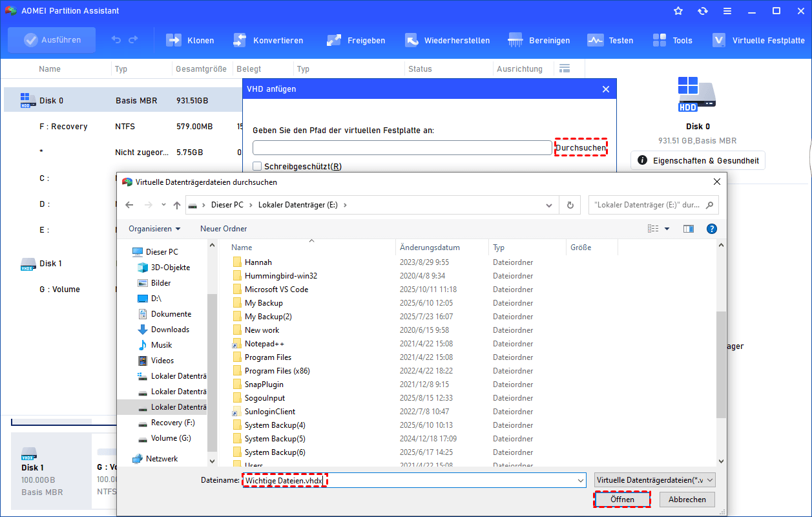The width and height of the screenshot is (812, 517).
Task: Open the Tools menu
Action: point(672,40)
